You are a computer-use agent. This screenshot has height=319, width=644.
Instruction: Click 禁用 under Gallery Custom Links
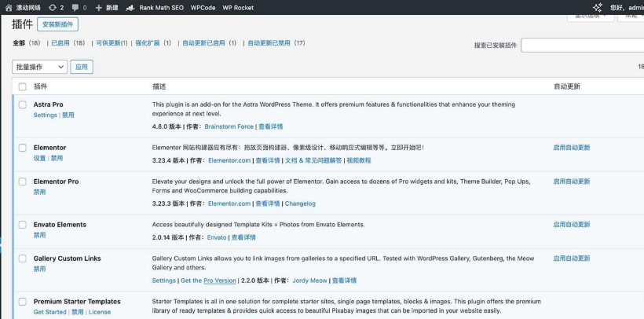(40, 269)
